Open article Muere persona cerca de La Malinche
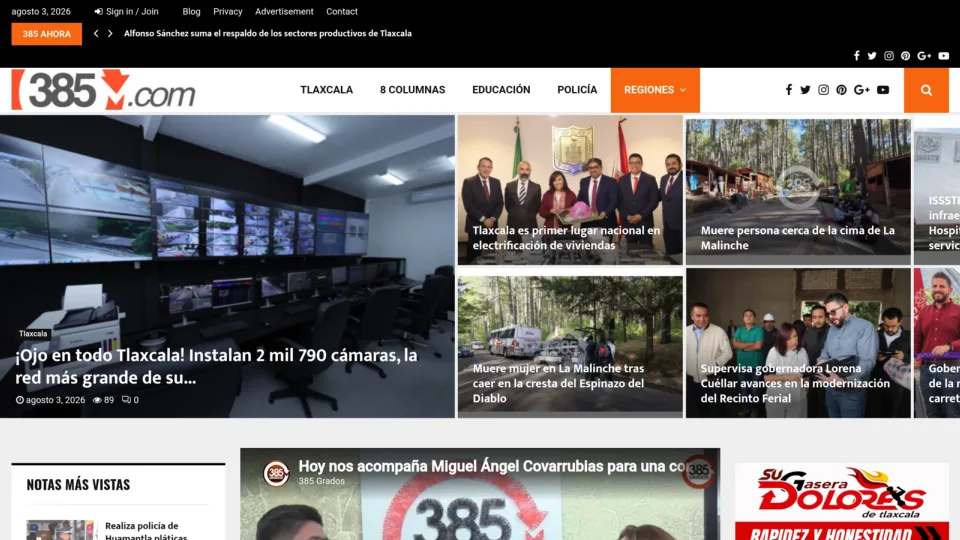960x540 pixels. coord(797,238)
